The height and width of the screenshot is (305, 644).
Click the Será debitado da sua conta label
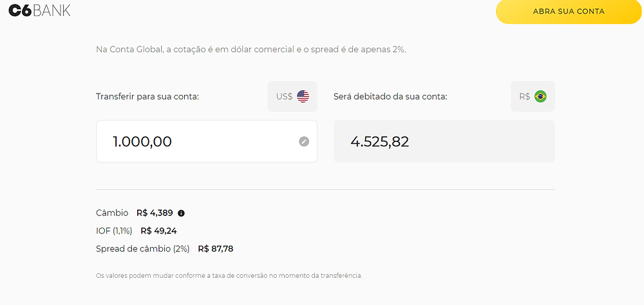tap(390, 97)
